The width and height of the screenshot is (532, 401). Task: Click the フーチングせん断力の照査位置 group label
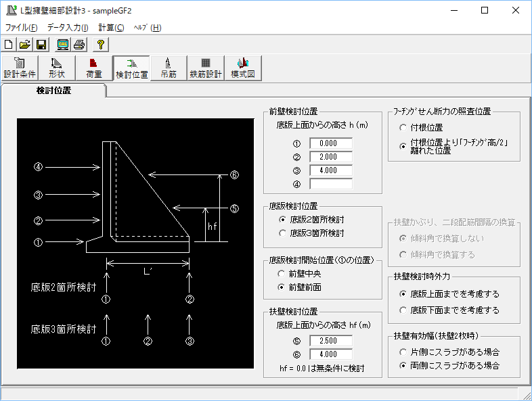(442, 112)
